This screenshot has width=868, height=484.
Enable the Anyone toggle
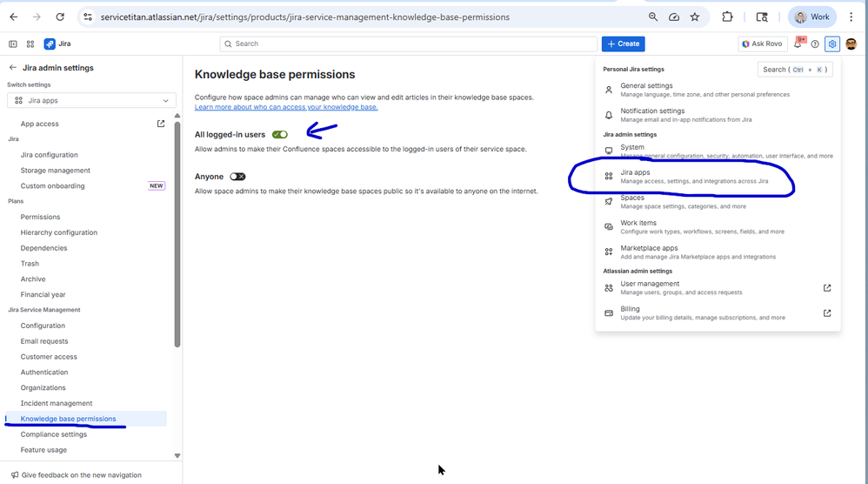[x=237, y=176]
